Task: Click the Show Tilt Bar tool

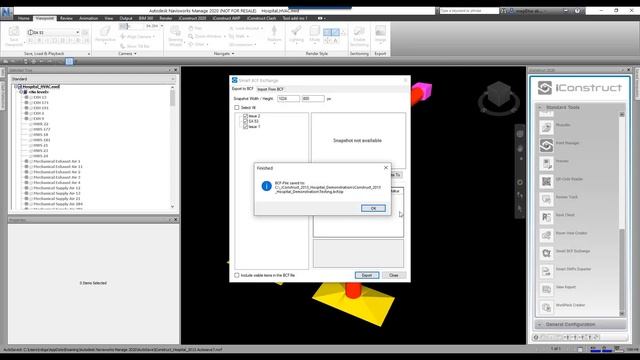Action: click(x=135, y=46)
